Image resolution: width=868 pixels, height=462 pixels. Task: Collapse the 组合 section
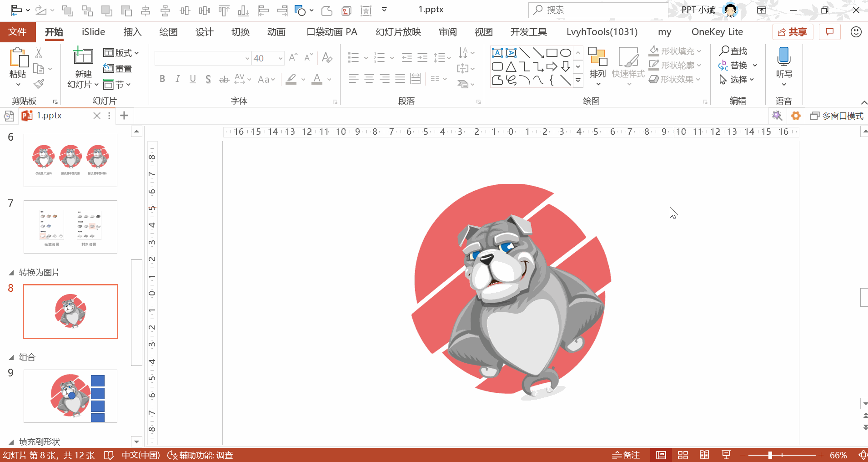tap(11, 358)
